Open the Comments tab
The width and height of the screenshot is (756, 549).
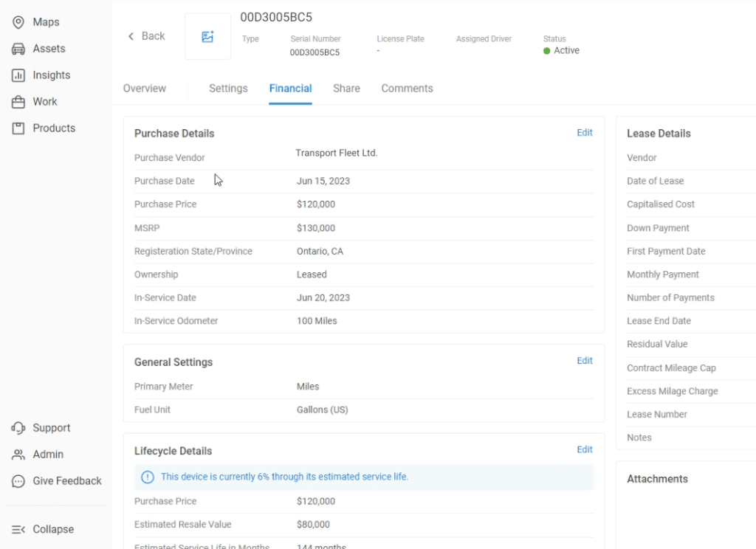tap(407, 89)
